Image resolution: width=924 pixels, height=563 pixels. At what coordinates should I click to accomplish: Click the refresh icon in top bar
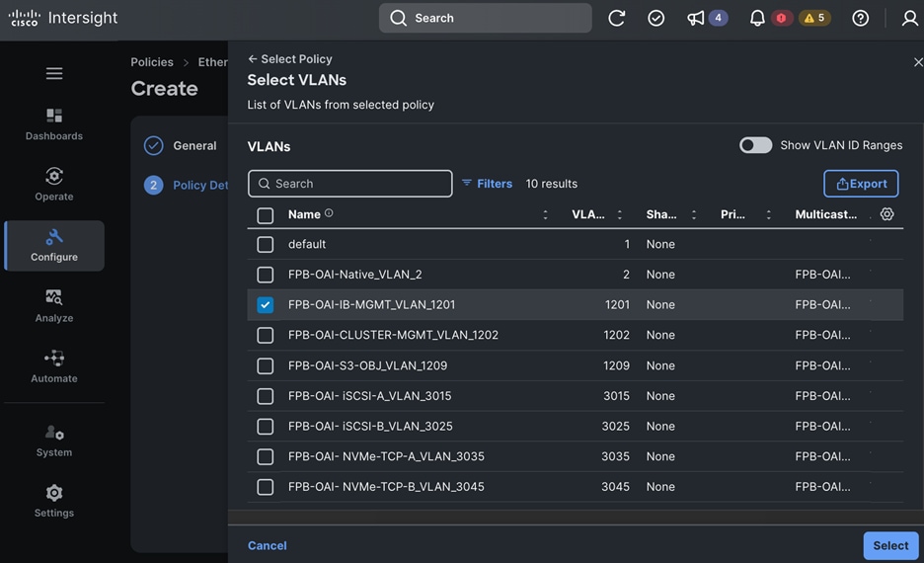pyautogui.click(x=616, y=19)
